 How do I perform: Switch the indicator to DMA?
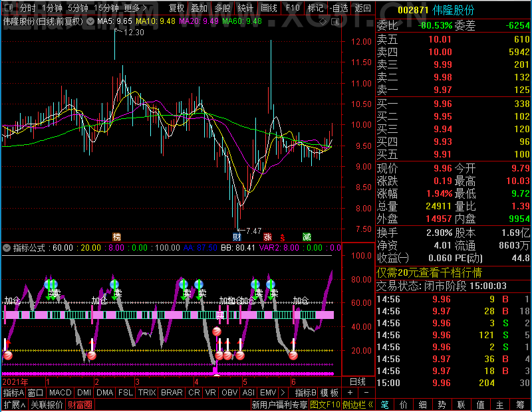coord(104,393)
